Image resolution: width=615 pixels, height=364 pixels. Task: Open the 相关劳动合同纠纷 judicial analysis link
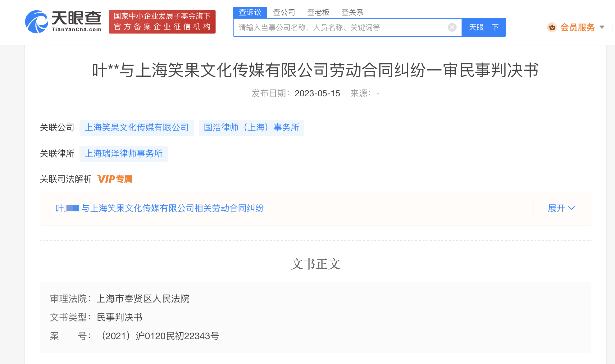(159, 208)
